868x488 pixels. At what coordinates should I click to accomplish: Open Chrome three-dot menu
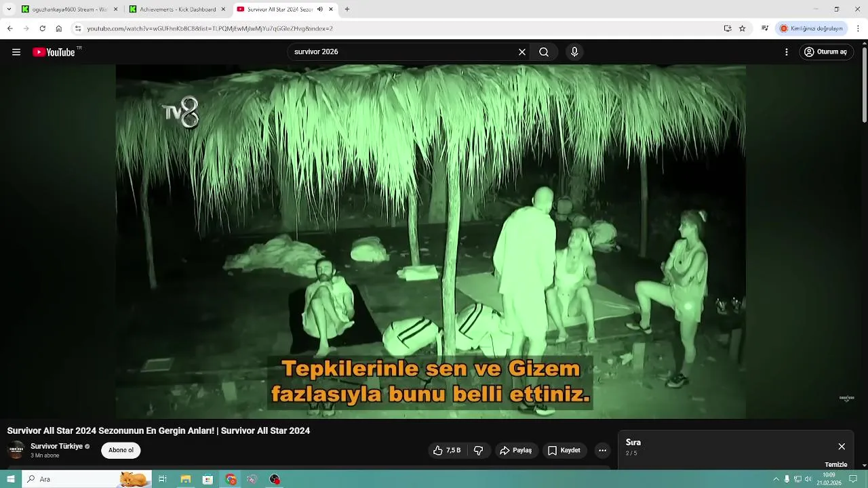pyautogui.click(x=858, y=28)
